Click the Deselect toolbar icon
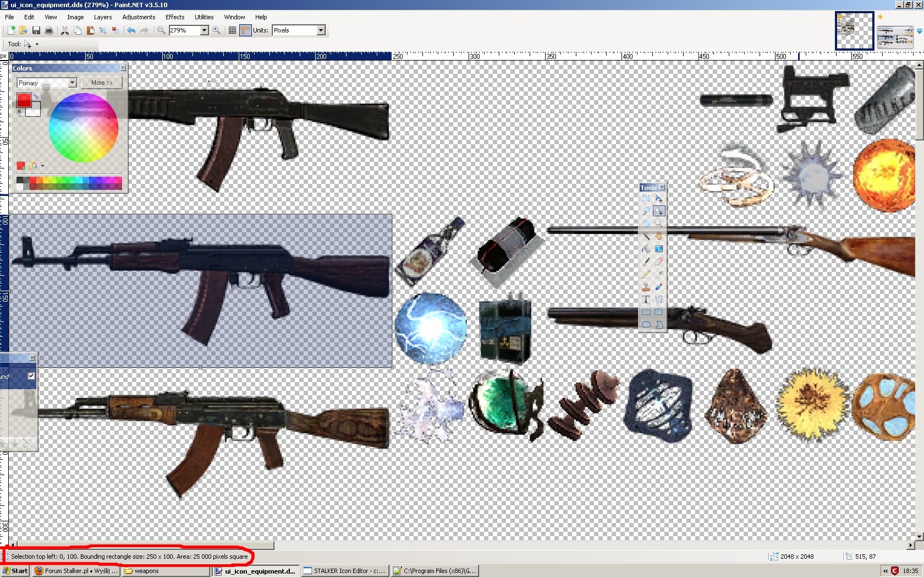 116,30
